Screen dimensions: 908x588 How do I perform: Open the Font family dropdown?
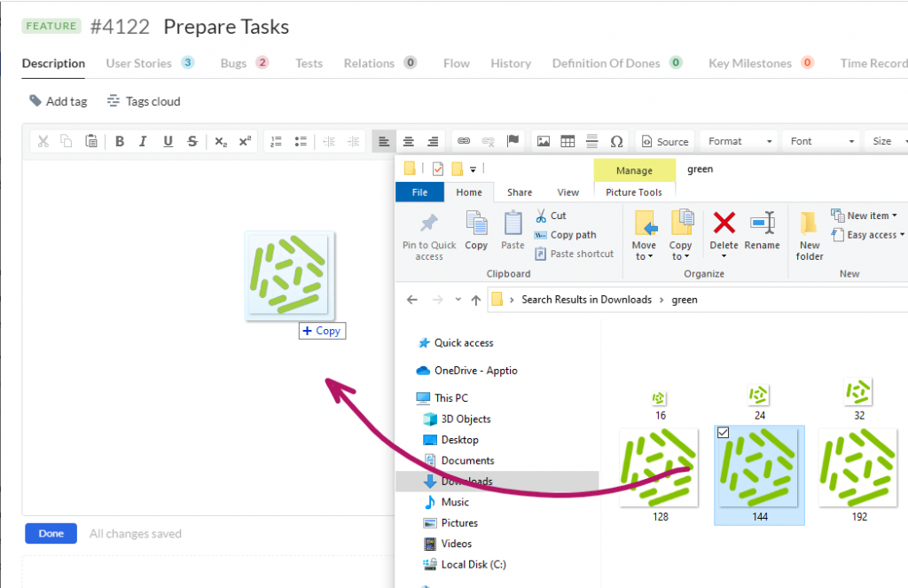coord(820,140)
